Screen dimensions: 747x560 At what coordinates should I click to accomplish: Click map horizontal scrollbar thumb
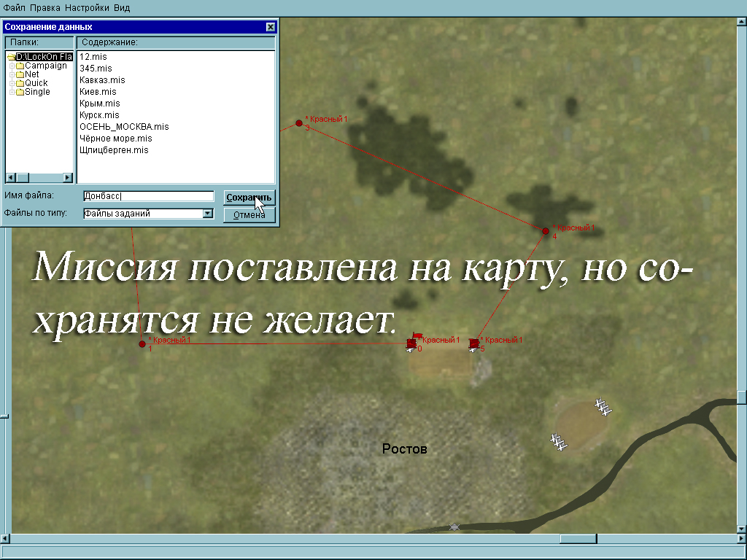(x=578, y=539)
